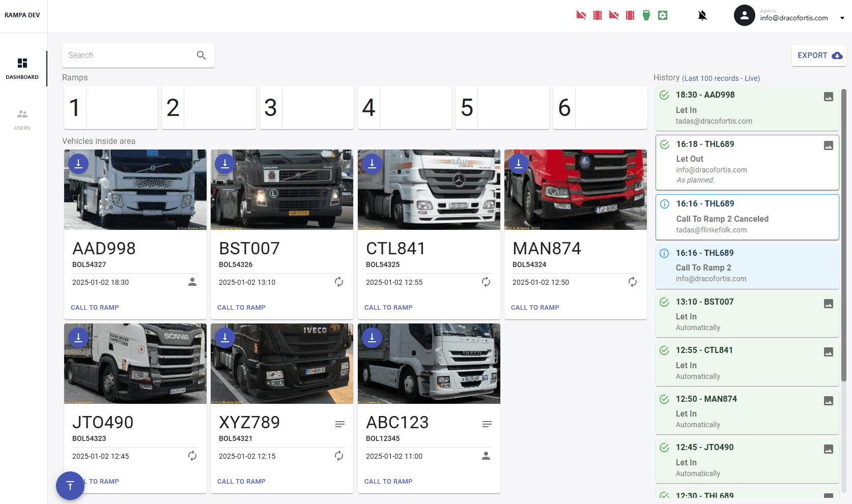
Task: Click the automatic sync icon on BST007 card
Action: pyautogui.click(x=339, y=282)
